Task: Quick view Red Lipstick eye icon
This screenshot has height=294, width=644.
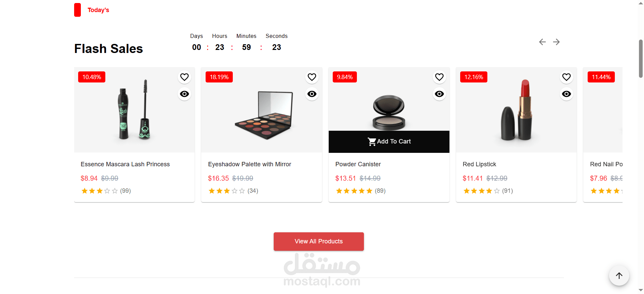Action: [x=567, y=94]
